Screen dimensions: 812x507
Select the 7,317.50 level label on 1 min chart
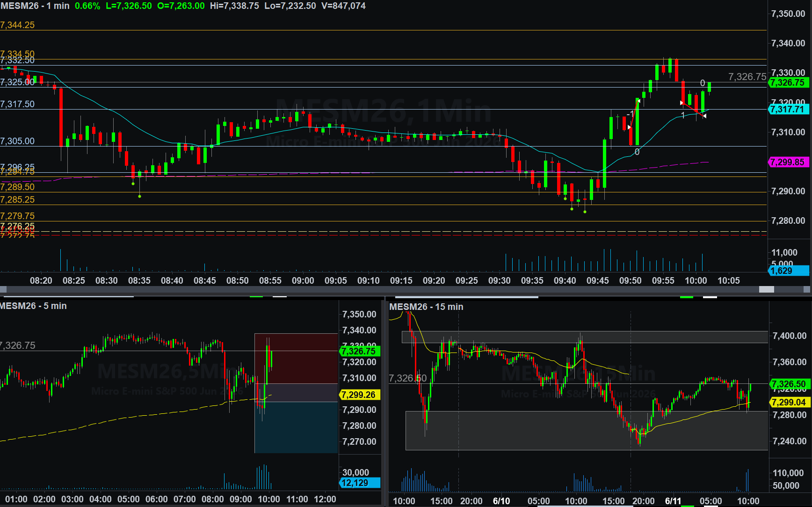17,104
